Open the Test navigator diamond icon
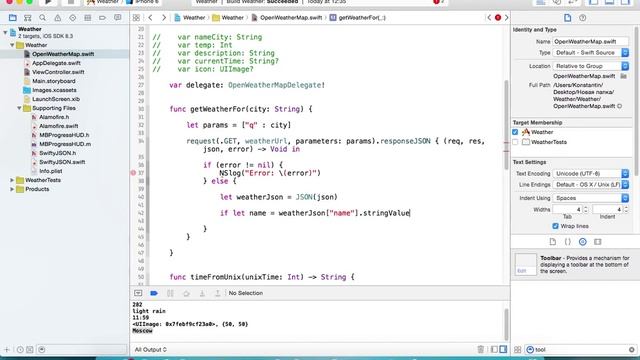Viewport: 640px width, 360px height. (x=73, y=18)
